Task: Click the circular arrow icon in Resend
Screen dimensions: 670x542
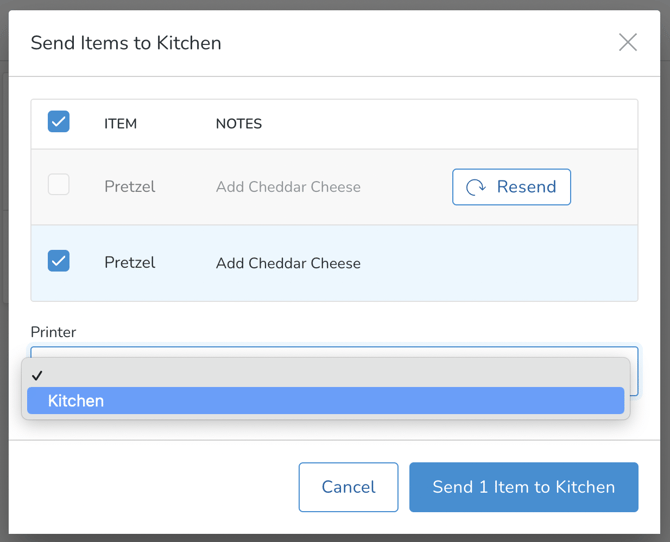Action: [476, 187]
